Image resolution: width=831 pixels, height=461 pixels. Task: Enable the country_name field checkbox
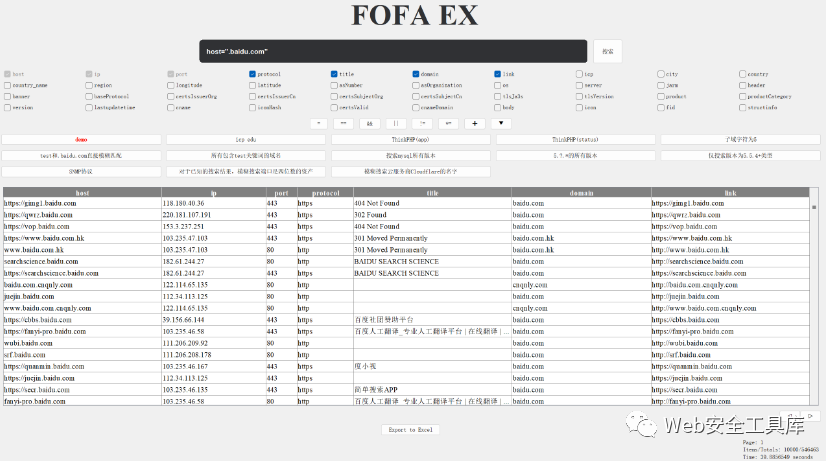(7, 85)
